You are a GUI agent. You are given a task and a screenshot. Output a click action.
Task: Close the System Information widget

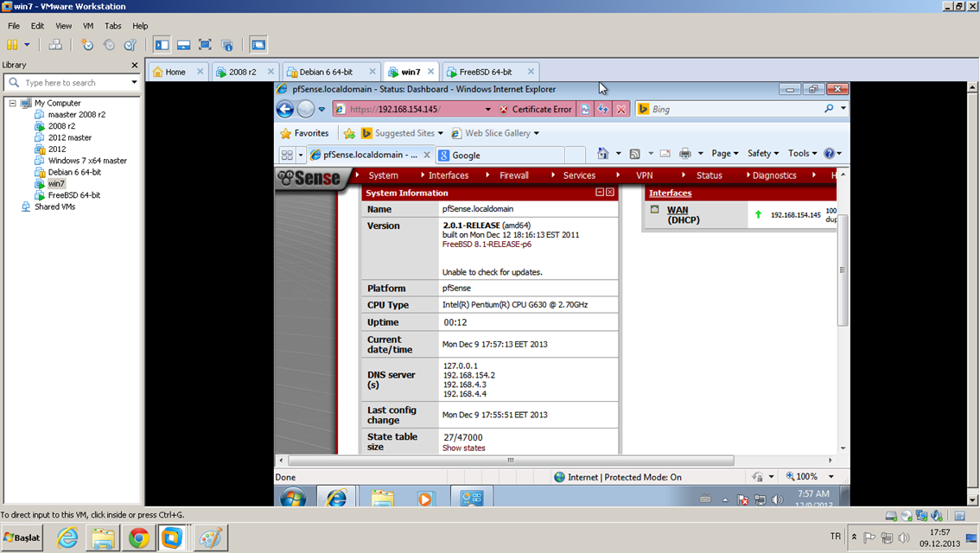pos(610,193)
